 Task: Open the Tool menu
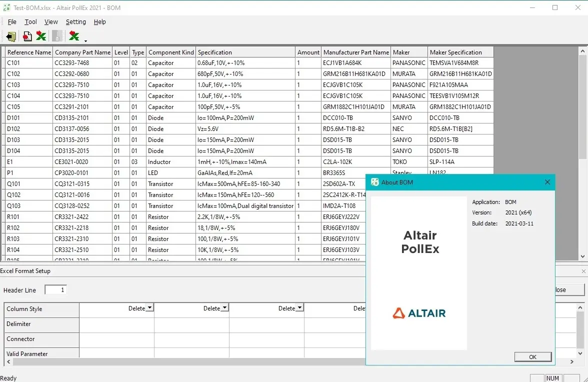31,21
